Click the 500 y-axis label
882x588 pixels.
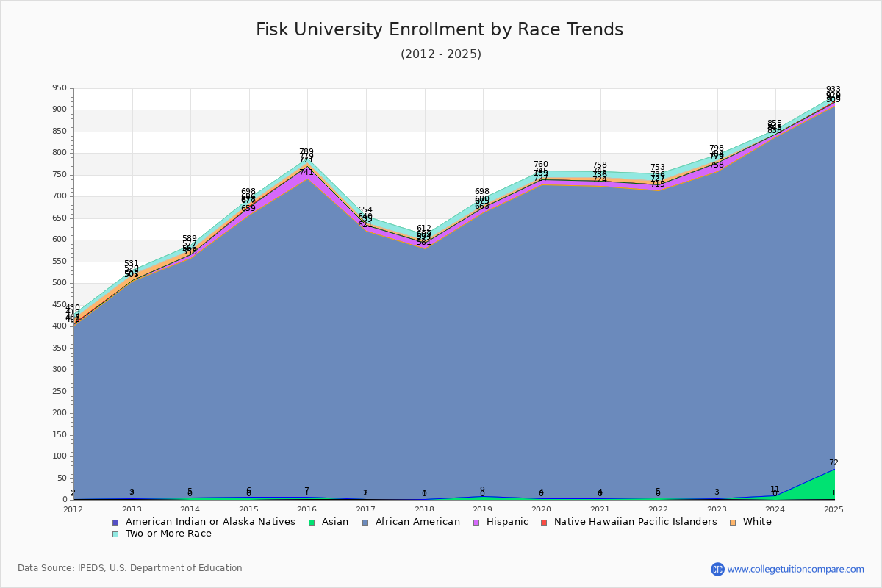tap(60, 283)
